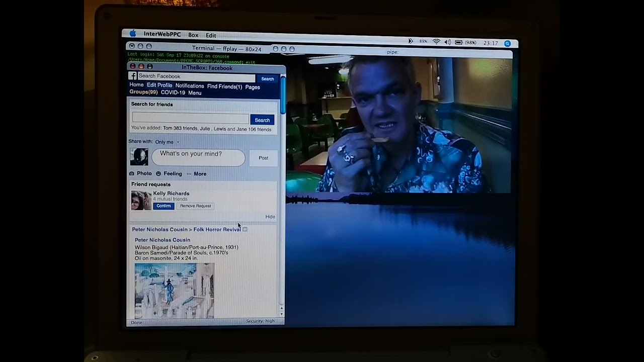Click the Wilson Bigaud post text

tap(187, 253)
